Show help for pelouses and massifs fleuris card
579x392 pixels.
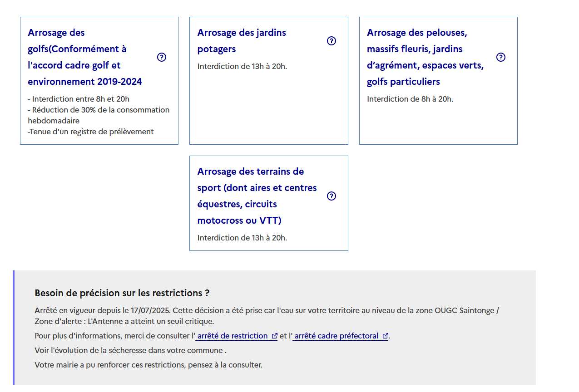coord(501,57)
